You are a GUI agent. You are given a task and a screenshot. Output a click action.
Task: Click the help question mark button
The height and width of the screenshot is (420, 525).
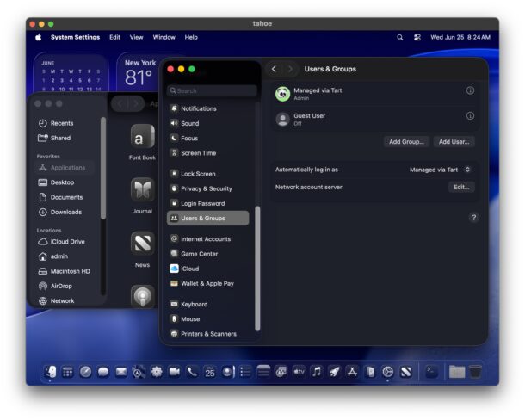point(473,218)
